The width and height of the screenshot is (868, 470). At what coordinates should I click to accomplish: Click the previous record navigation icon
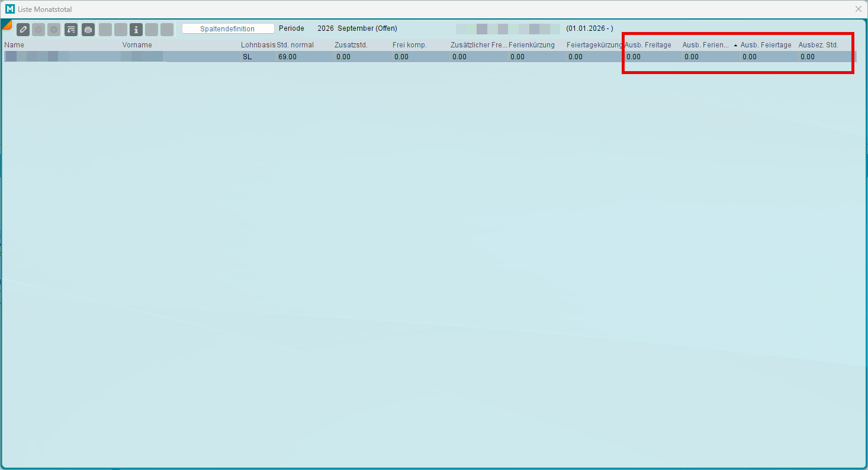tap(120, 30)
